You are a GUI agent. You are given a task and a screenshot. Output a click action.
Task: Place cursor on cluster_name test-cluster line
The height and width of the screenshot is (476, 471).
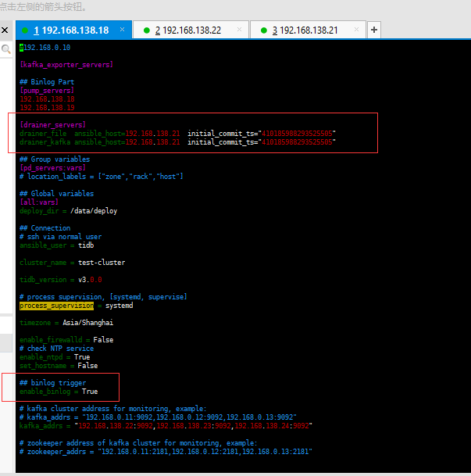click(72, 263)
